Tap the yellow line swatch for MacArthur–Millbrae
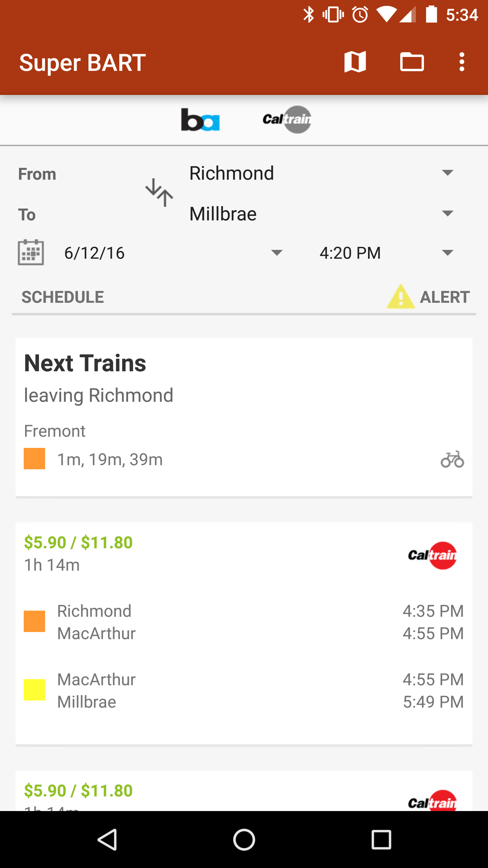Image resolution: width=488 pixels, height=868 pixels. pyautogui.click(x=34, y=690)
